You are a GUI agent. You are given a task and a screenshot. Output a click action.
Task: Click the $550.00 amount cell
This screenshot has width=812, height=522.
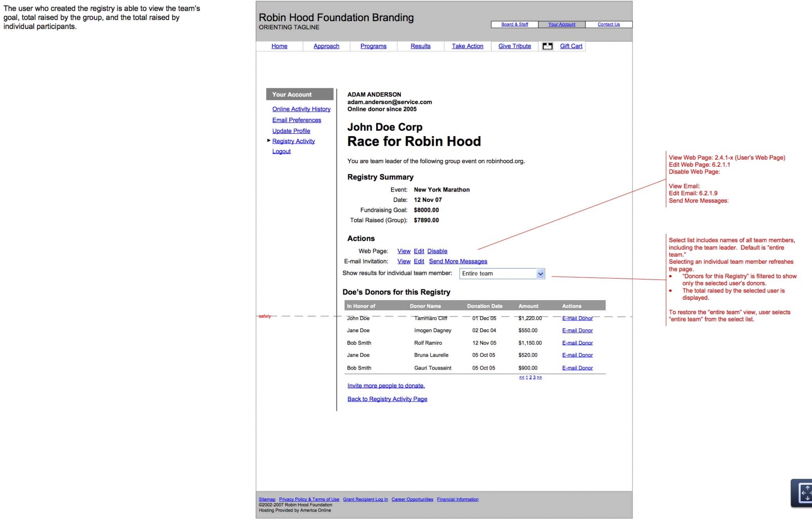(528, 330)
